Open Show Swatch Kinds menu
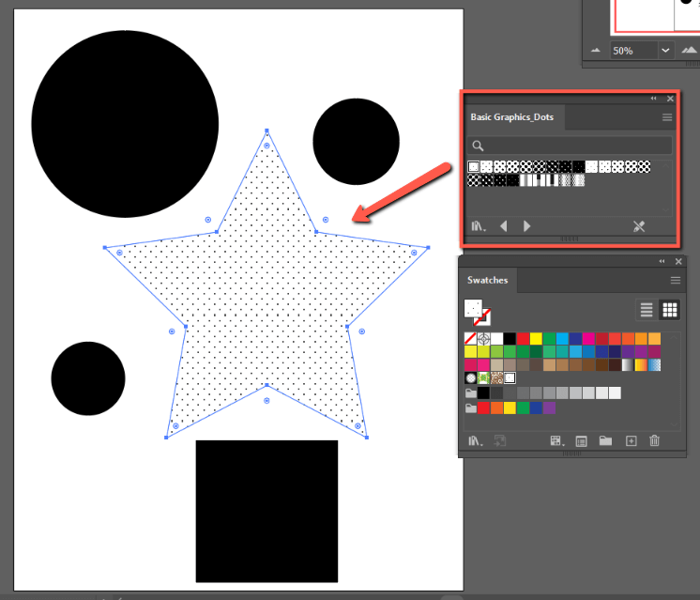This screenshot has height=600, width=700. click(x=557, y=441)
